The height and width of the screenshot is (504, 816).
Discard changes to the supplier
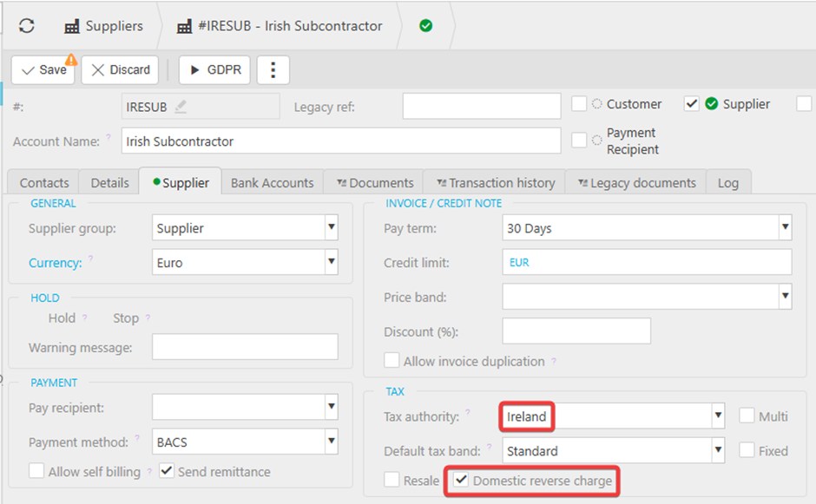click(120, 69)
